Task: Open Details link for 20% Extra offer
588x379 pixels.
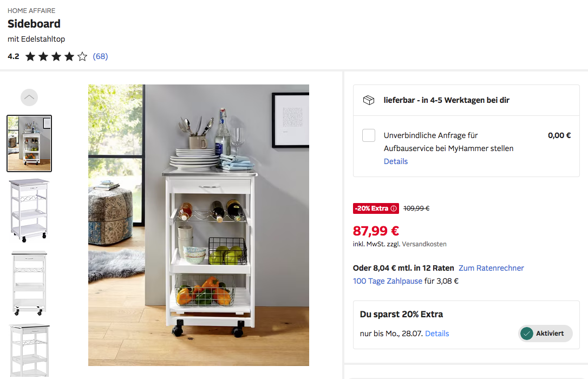Action: click(437, 334)
